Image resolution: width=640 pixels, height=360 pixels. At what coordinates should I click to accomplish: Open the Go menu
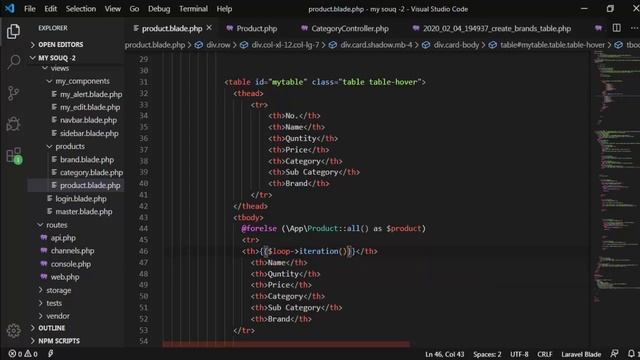134,9
